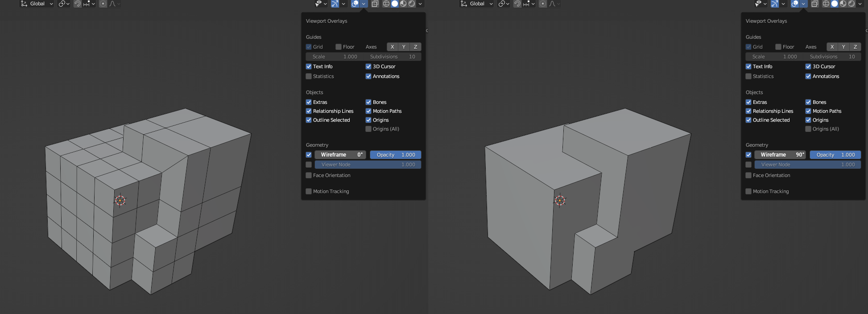Enable Floor checkbox in left overlays panel
The image size is (868, 314).
point(339,47)
